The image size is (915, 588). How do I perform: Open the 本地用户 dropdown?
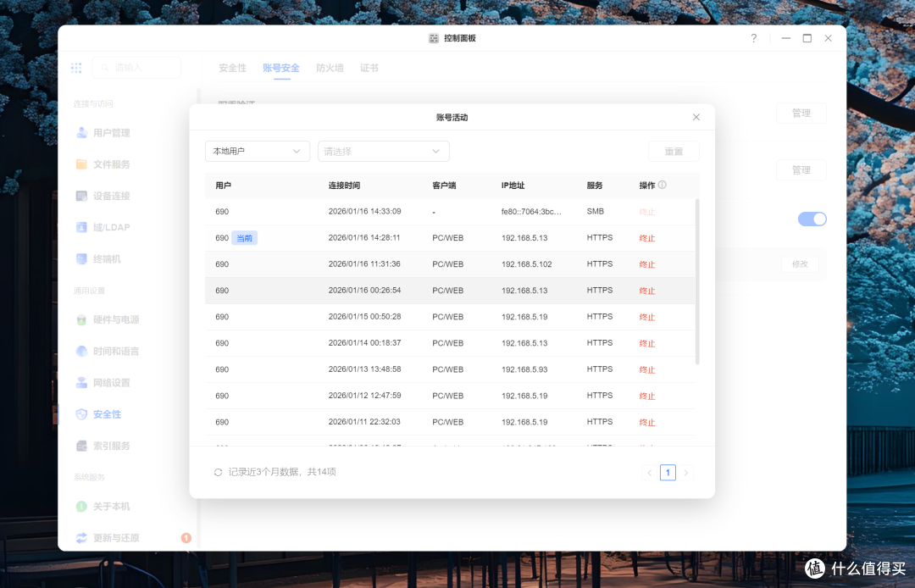(x=258, y=151)
